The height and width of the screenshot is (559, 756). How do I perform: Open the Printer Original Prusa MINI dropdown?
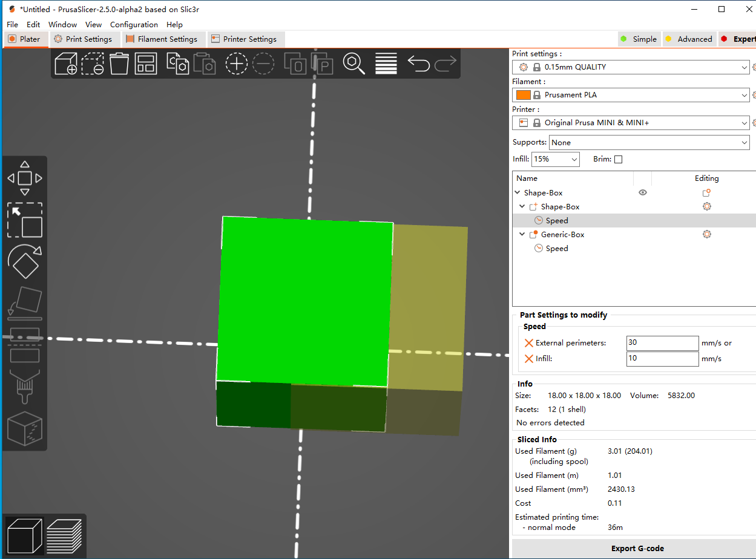(x=631, y=123)
